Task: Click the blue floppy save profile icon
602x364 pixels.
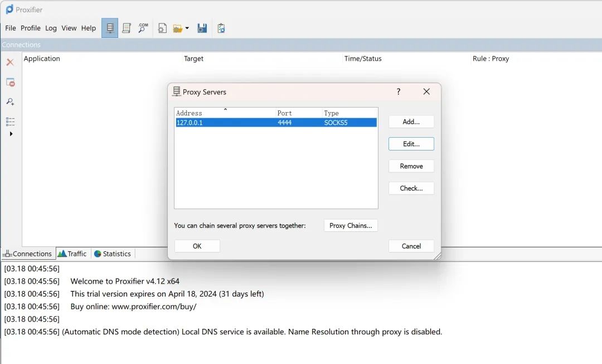Action: point(202,28)
